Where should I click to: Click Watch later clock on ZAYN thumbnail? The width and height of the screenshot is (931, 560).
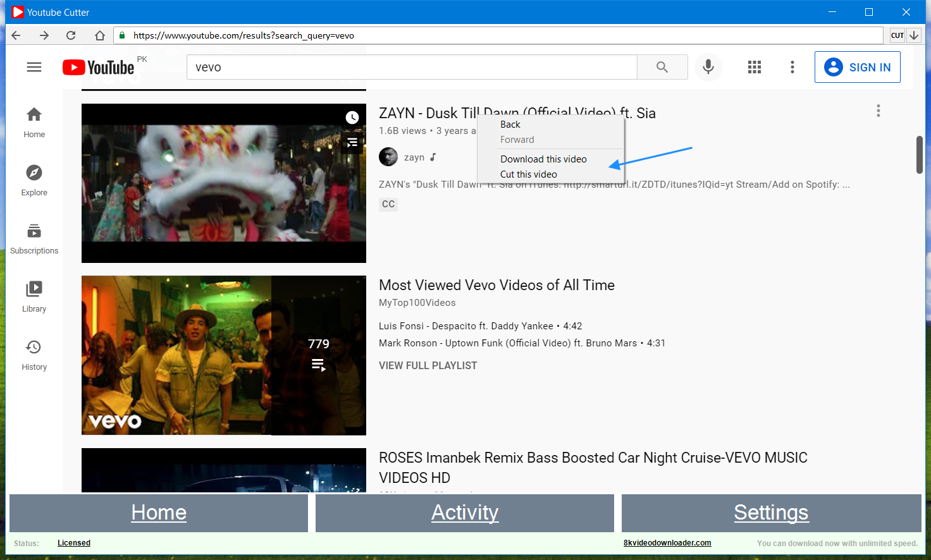[352, 118]
